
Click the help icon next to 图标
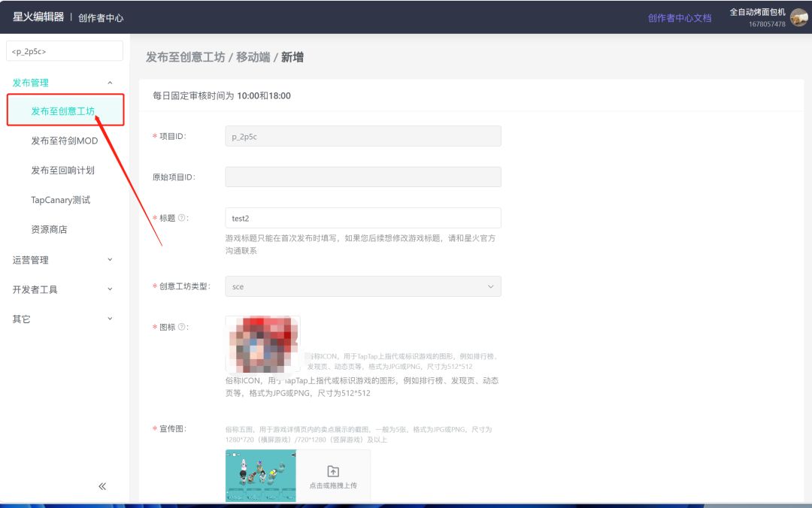(x=182, y=327)
